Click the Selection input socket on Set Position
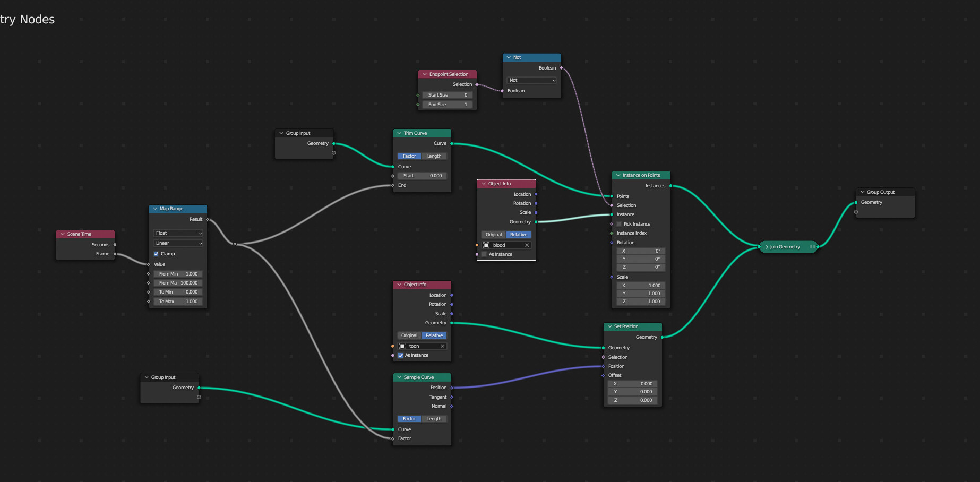 pos(603,357)
